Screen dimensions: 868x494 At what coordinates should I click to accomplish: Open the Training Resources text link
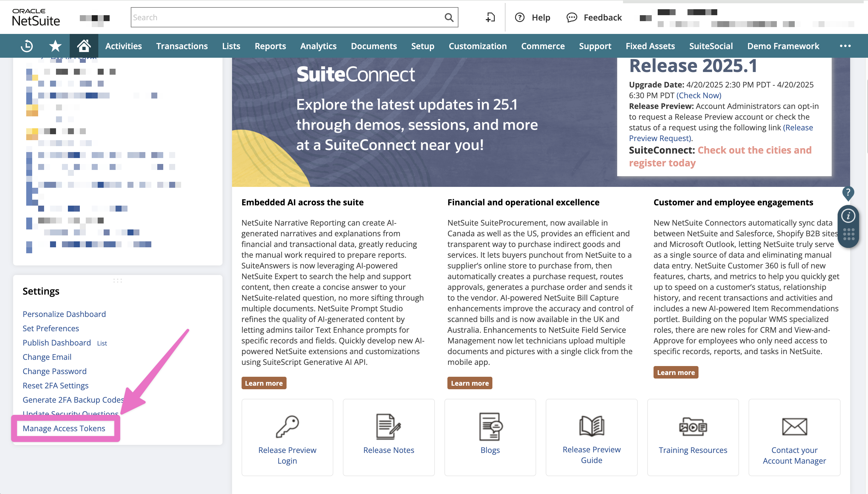(693, 450)
